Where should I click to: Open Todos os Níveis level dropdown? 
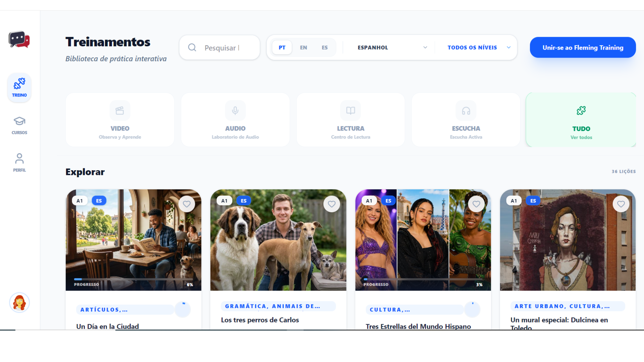(479, 48)
